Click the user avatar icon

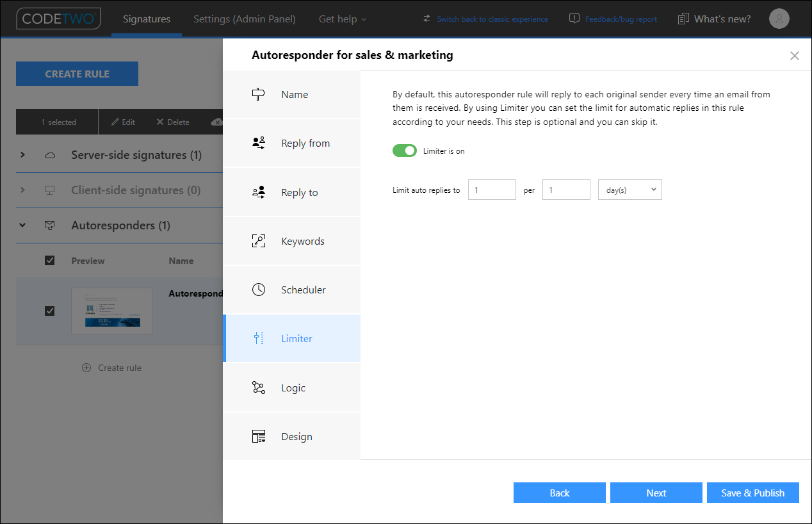(x=779, y=19)
